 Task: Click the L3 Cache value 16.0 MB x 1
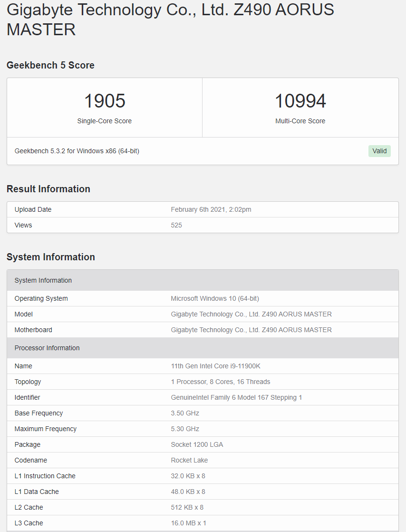(188, 523)
